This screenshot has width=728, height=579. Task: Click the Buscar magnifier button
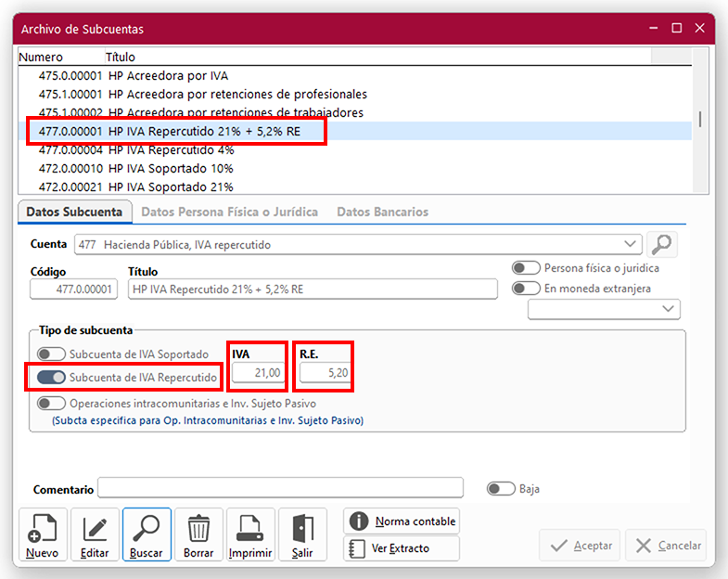pos(147,535)
